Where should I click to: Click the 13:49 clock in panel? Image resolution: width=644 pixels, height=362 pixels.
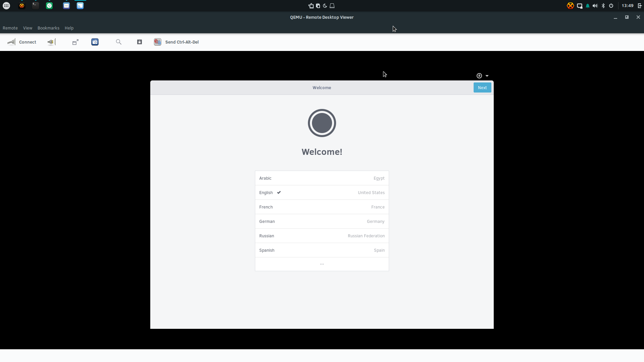coord(628,6)
